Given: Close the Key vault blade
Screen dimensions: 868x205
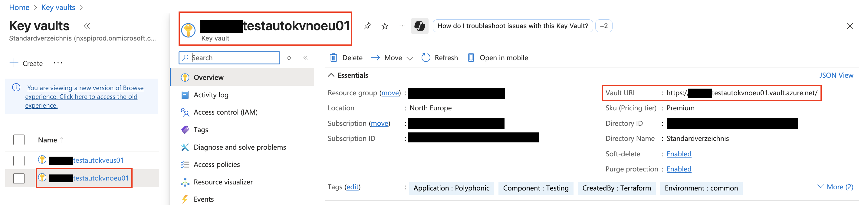Looking at the screenshot, I should click(850, 26).
